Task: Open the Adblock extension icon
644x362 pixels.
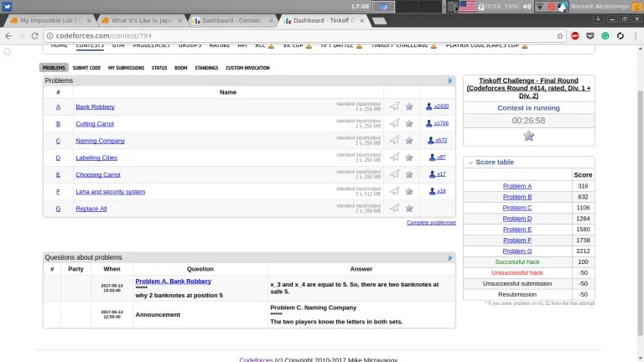Action: [575, 36]
